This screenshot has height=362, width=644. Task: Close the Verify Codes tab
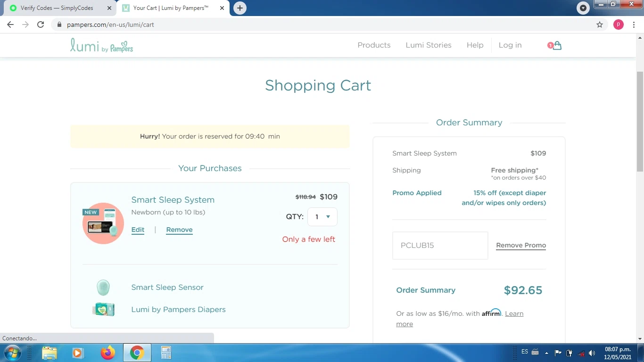[x=109, y=8]
